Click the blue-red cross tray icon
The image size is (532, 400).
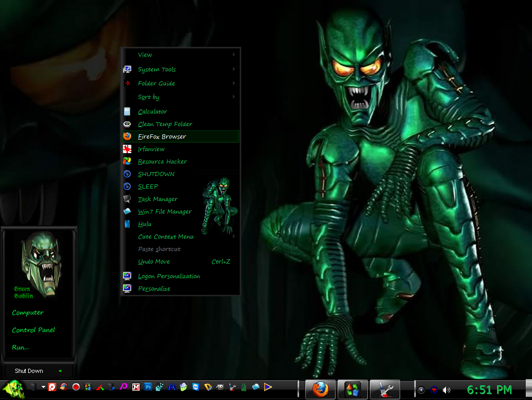tap(434, 390)
